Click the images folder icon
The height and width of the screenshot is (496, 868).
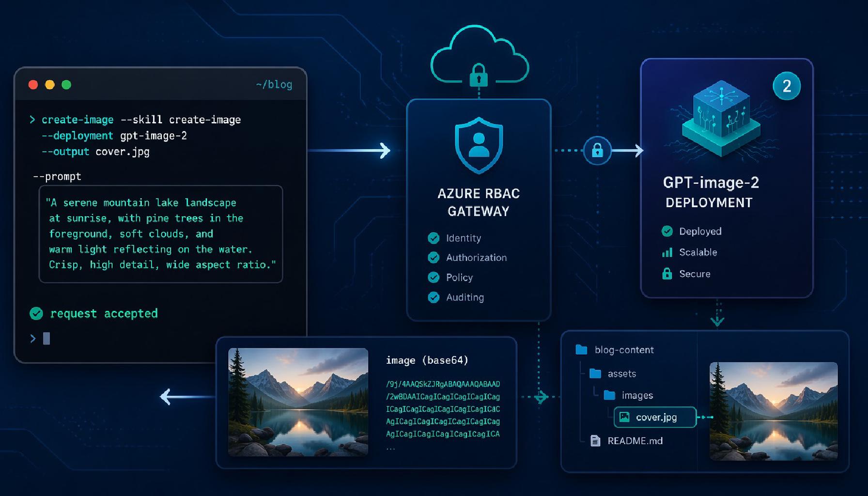pyautogui.click(x=609, y=395)
